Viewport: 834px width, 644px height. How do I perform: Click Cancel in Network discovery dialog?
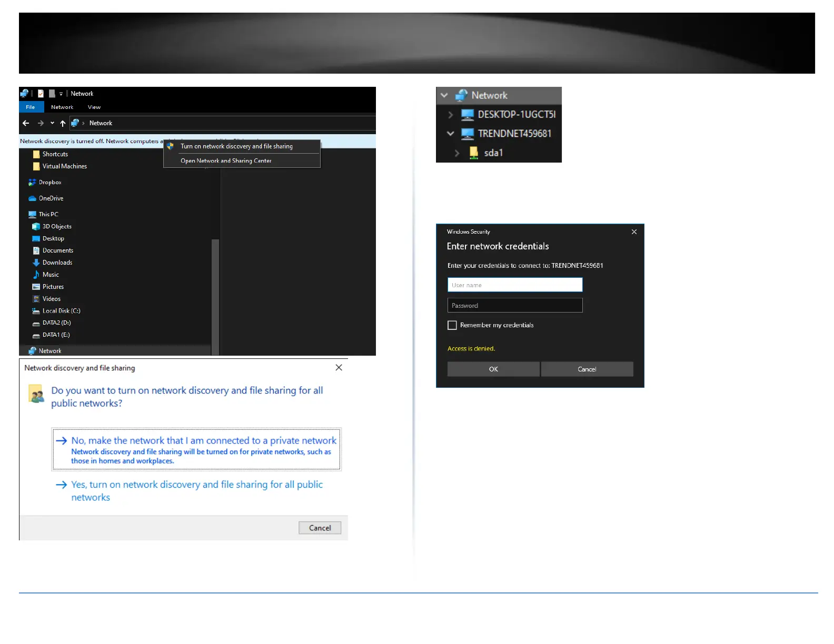tap(320, 528)
